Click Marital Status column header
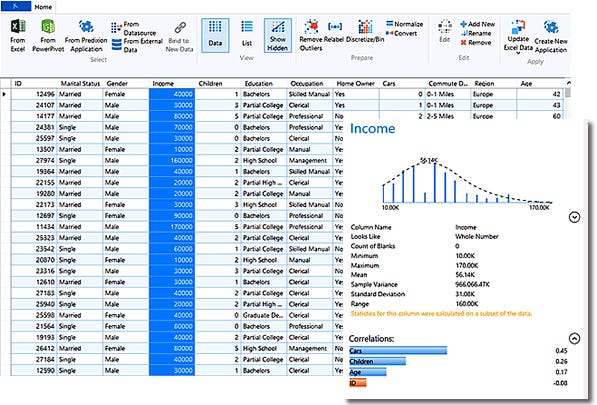Screen dimensions: 597x405 coord(80,83)
